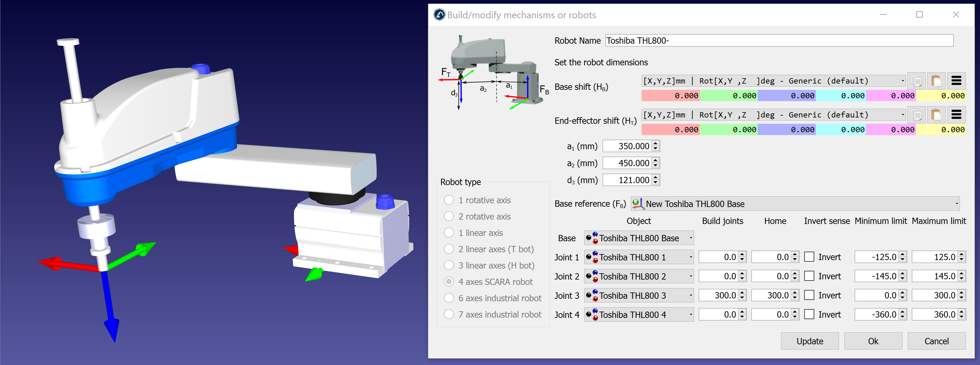Toggle the Invert checkbox for Joint 3
Image resolution: width=980 pixels, height=365 pixels.
coord(809,295)
